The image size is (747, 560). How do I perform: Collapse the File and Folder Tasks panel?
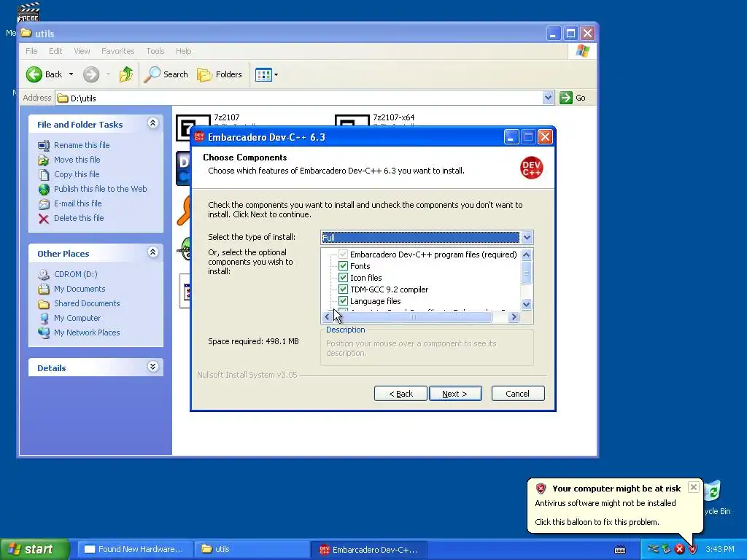coord(152,123)
